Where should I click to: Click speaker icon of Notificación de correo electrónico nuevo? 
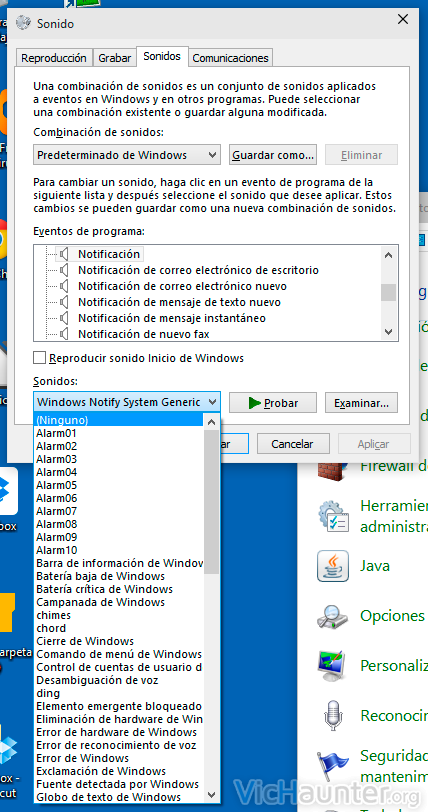click(x=64, y=286)
